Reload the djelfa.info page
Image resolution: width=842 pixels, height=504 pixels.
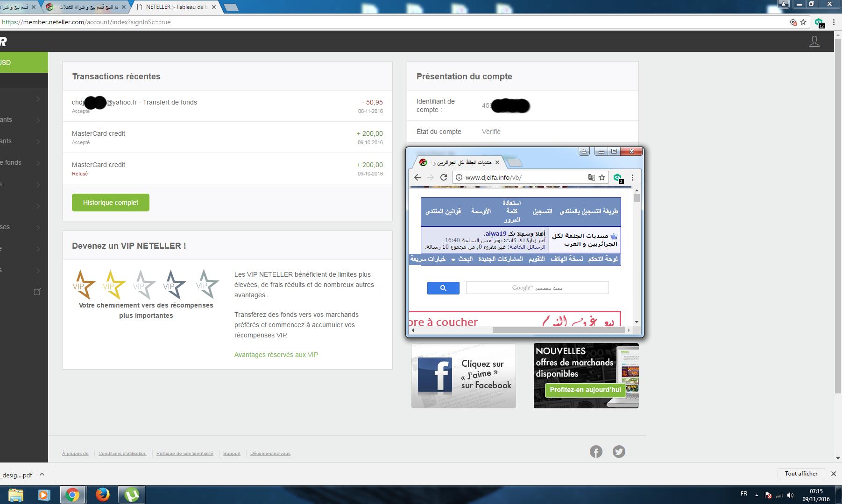click(444, 177)
